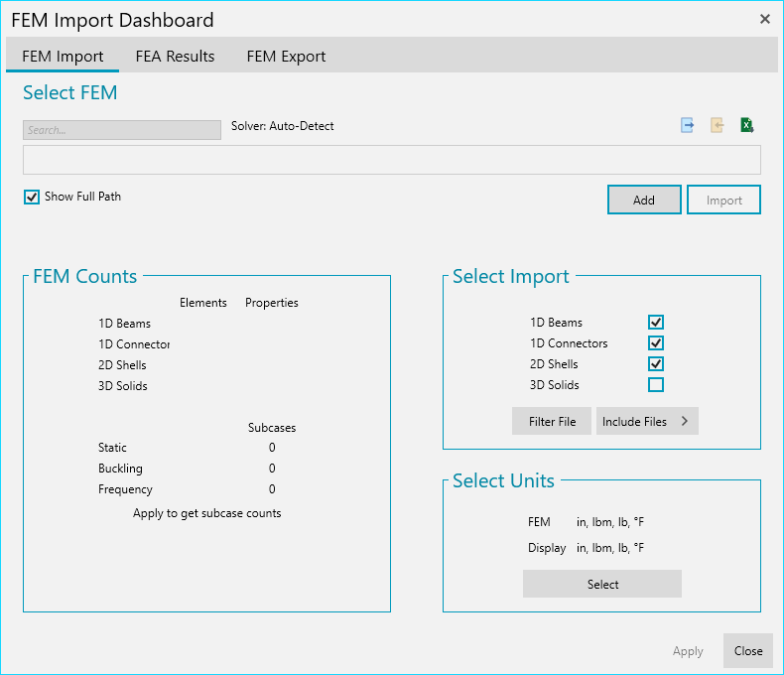Toggle the 1D Beams import checkbox

pyautogui.click(x=656, y=322)
